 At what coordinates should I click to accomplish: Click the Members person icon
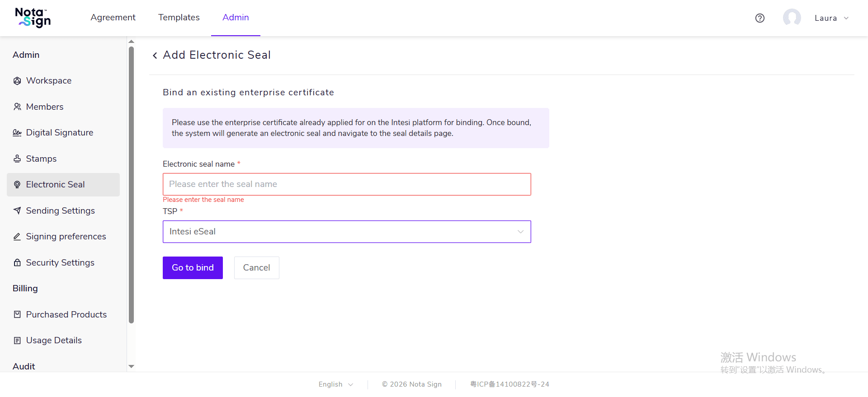point(17,107)
